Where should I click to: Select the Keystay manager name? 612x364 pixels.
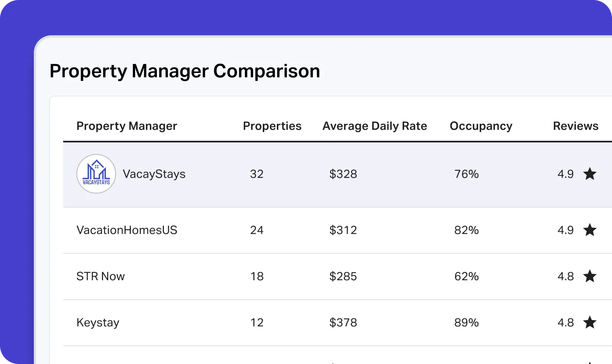[x=98, y=322]
